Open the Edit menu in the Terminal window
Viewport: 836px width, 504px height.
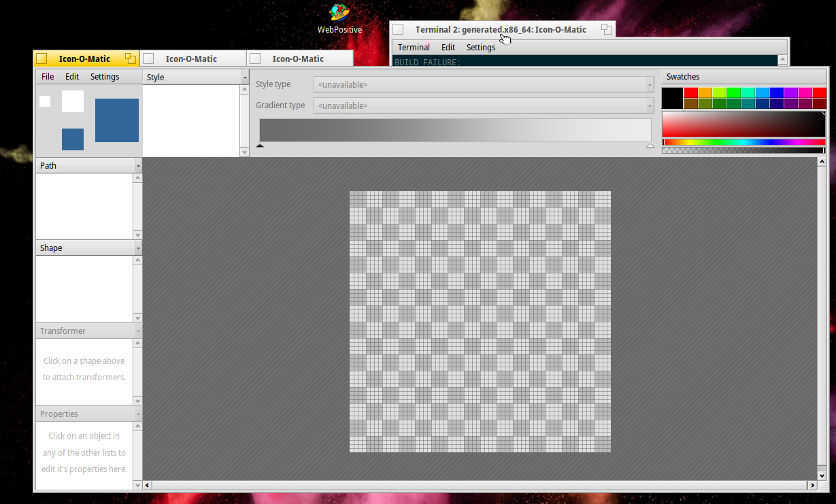[448, 47]
